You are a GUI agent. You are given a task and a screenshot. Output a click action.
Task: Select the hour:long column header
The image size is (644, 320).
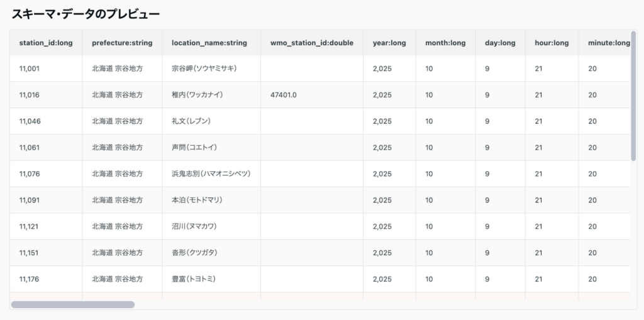(552, 43)
